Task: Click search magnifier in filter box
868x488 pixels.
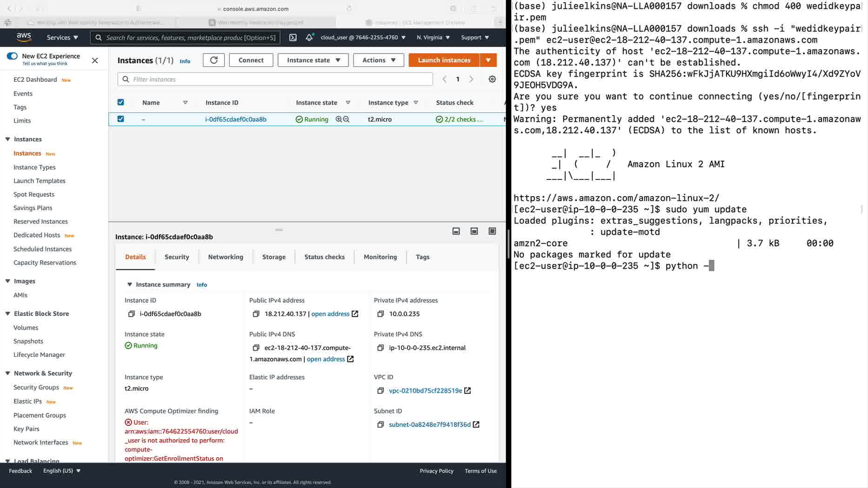Action: tap(126, 79)
